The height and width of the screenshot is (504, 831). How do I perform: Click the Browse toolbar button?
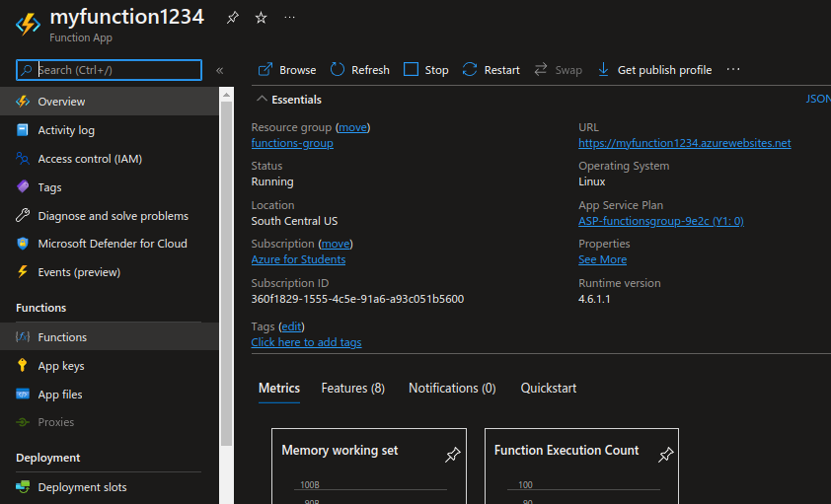(287, 70)
